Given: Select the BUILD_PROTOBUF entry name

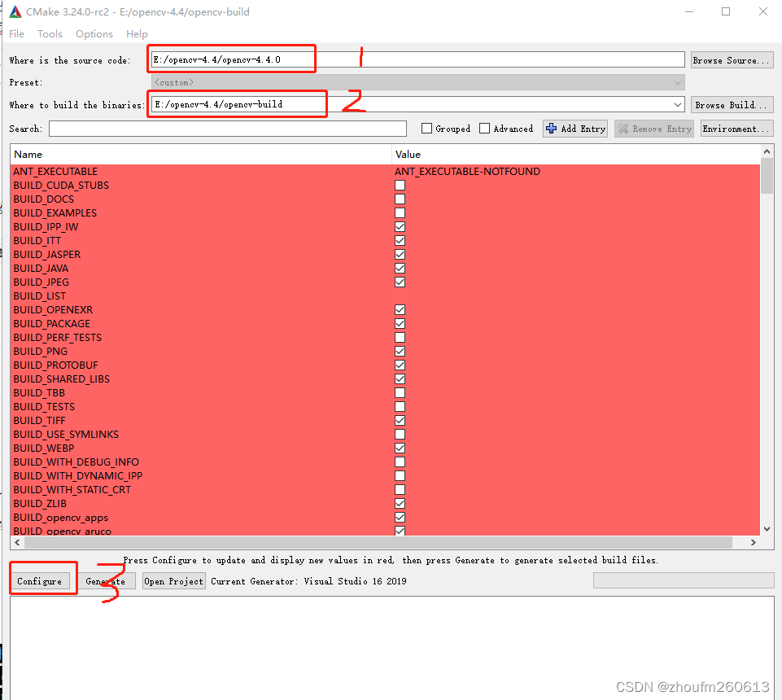Looking at the screenshot, I should [55, 365].
